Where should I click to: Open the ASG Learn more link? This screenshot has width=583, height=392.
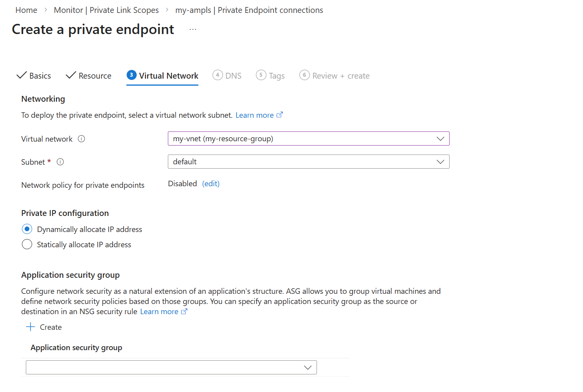160,312
